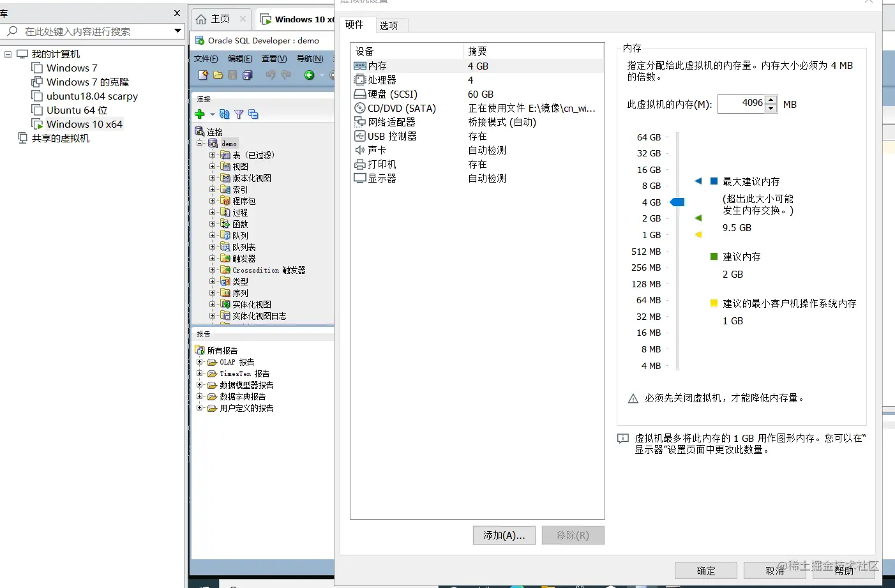Click the green back navigation arrow icon
The height and width of the screenshot is (588, 895).
pyautogui.click(x=310, y=75)
